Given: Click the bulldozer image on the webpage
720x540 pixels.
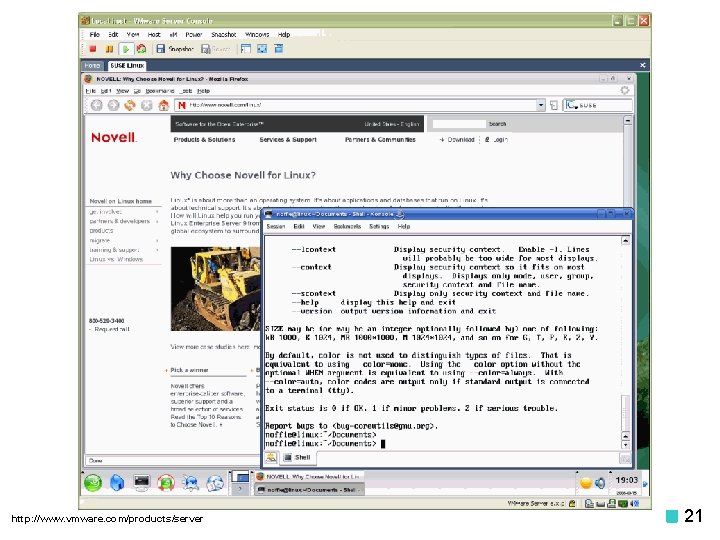Looking at the screenshot, I should (215, 289).
